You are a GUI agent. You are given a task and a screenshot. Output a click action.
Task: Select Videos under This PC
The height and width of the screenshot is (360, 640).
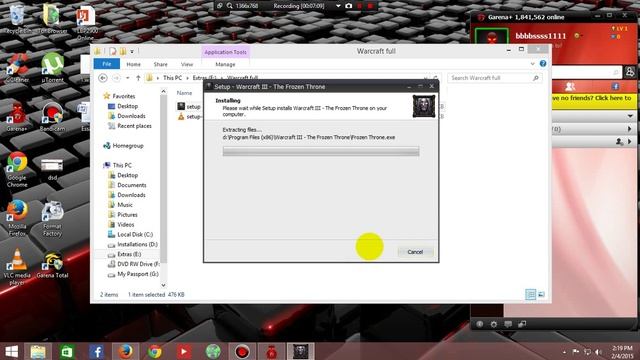pos(125,224)
